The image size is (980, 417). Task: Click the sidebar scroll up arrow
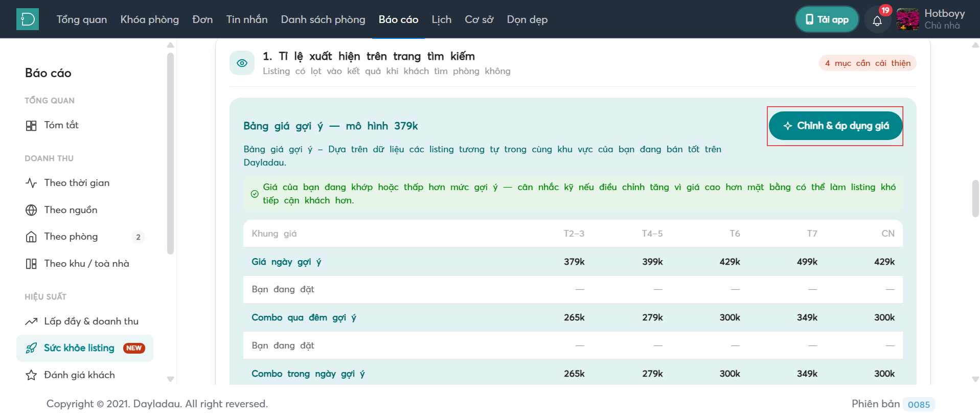pos(170,45)
